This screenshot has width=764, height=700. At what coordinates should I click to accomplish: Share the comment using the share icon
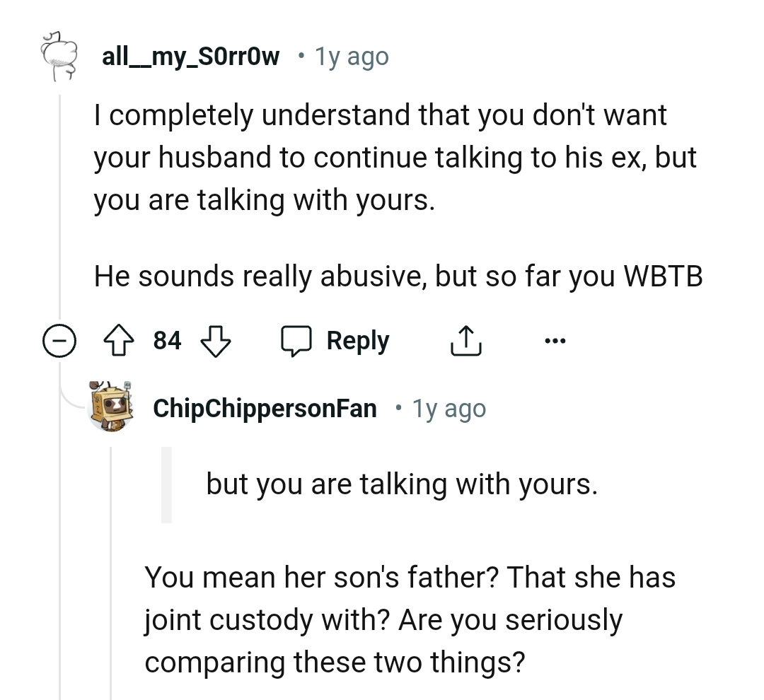tap(465, 340)
